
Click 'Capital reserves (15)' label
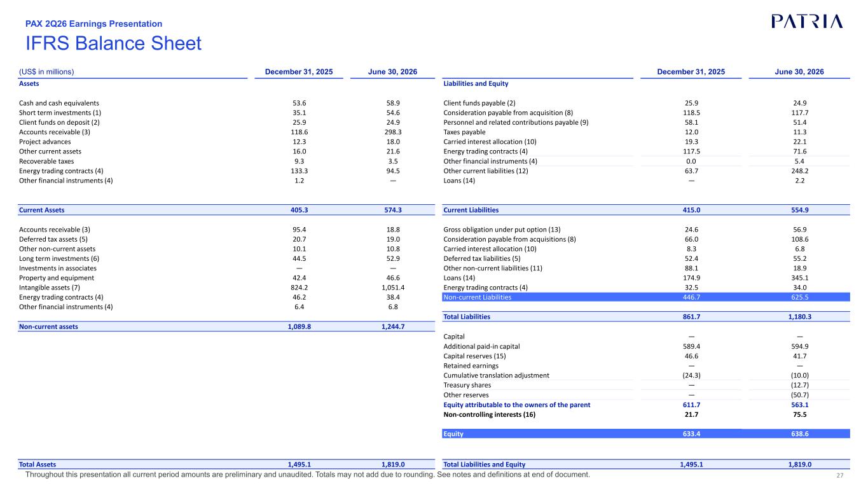coord(474,356)
